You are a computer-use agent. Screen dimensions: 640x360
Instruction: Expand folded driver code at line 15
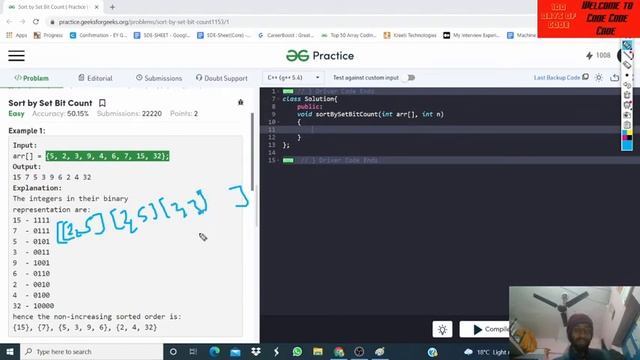pos(288,160)
